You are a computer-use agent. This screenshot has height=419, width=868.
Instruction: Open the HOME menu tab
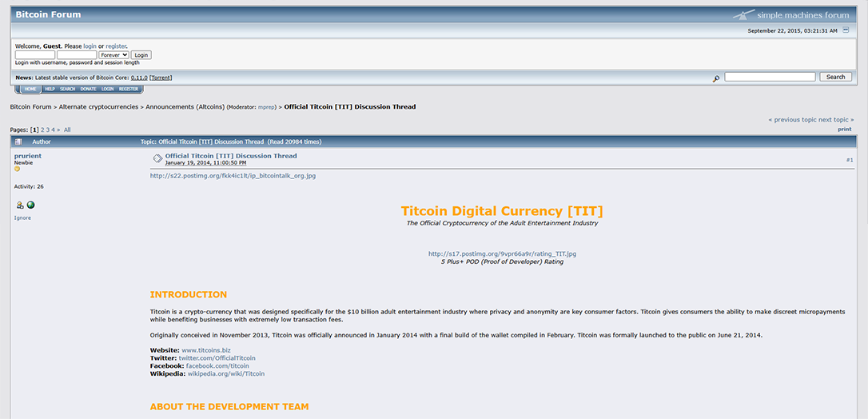[x=30, y=89]
